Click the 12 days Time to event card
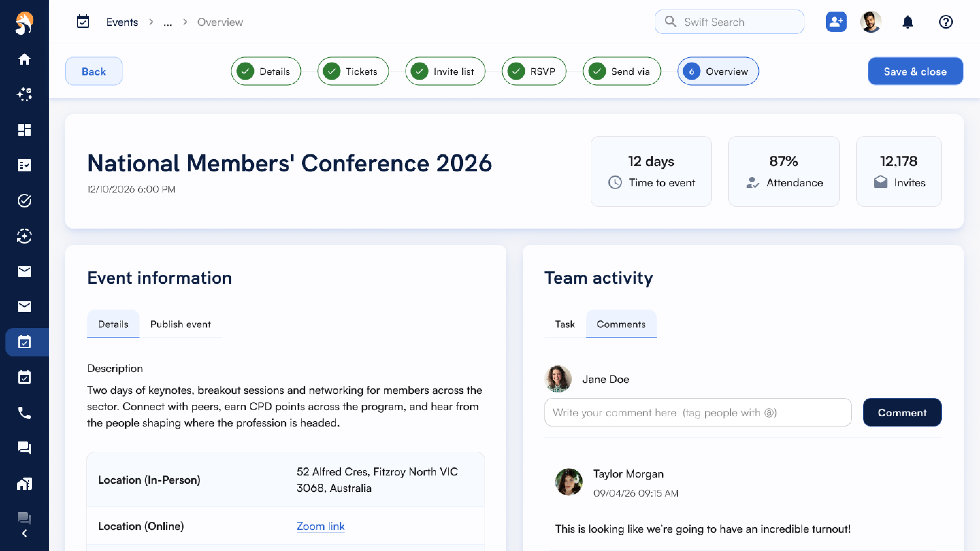This screenshot has height=551, width=980. coord(651,171)
